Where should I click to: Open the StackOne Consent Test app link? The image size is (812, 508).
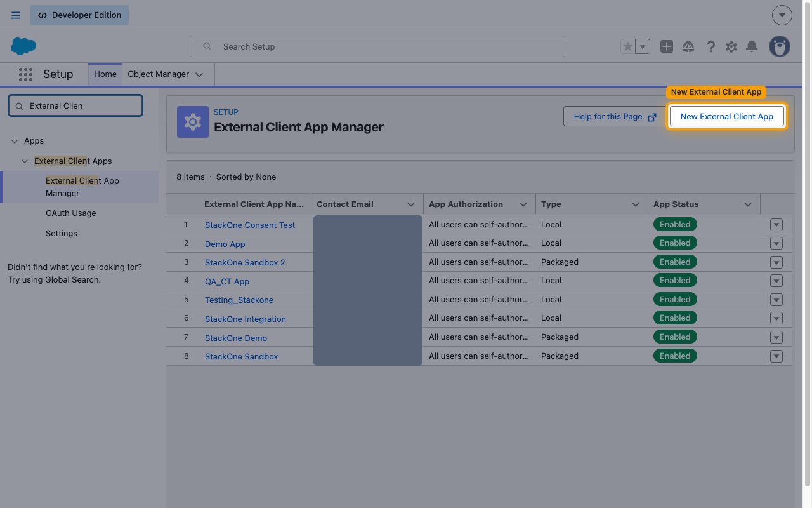(250, 225)
